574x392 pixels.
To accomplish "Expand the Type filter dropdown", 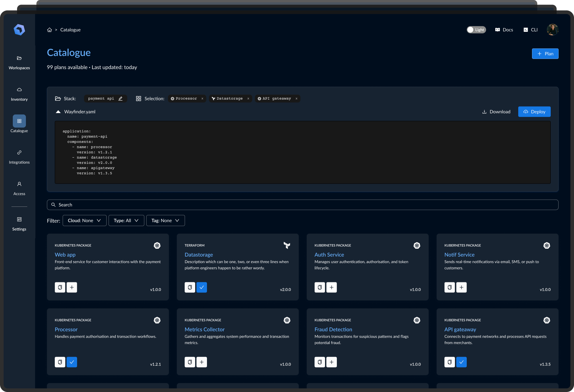I will point(126,221).
